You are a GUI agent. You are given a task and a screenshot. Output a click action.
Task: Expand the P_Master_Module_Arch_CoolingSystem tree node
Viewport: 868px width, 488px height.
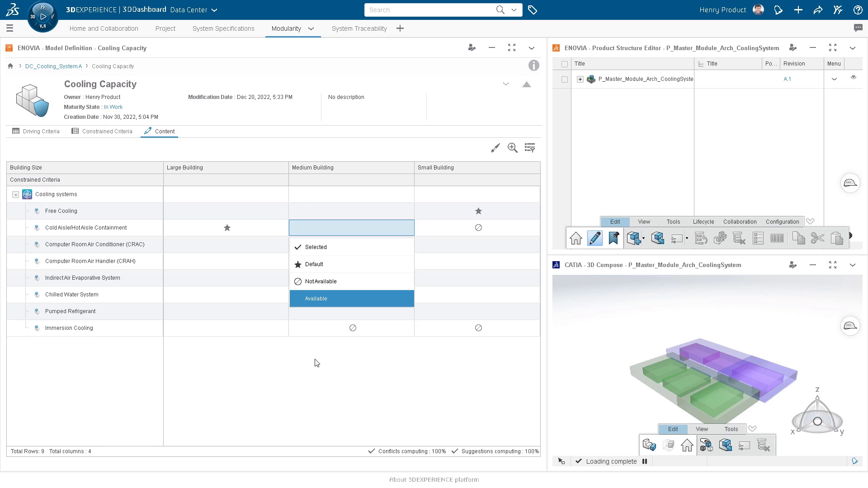[x=580, y=80]
